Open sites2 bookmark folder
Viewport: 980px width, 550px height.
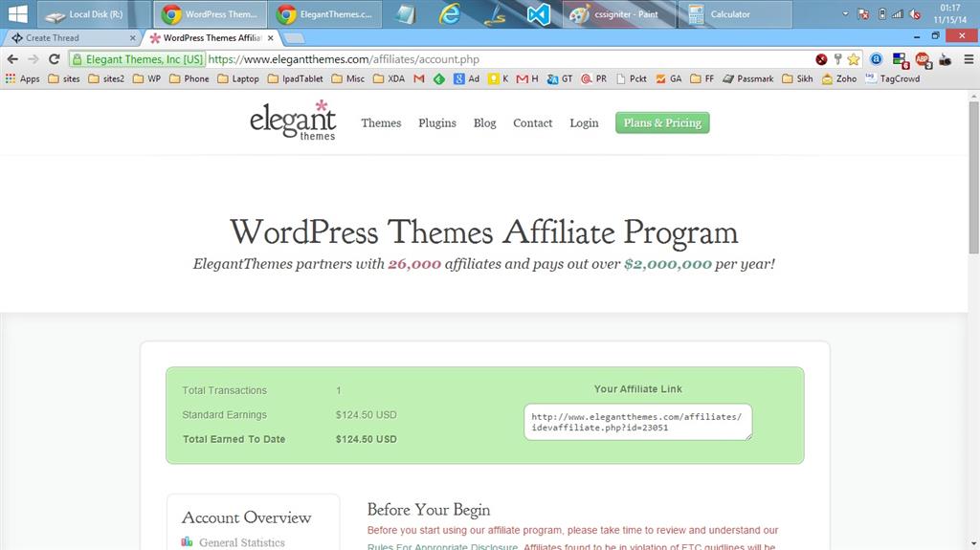106,78
